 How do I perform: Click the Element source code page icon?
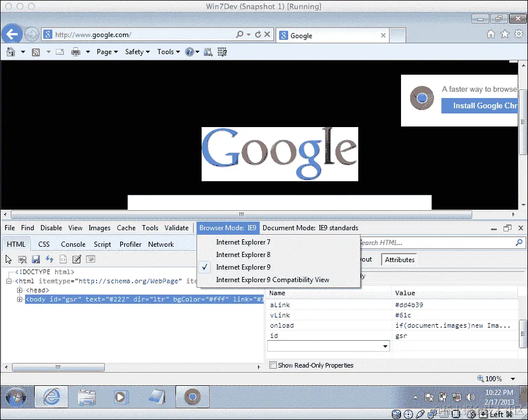click(x=63, y=259)
